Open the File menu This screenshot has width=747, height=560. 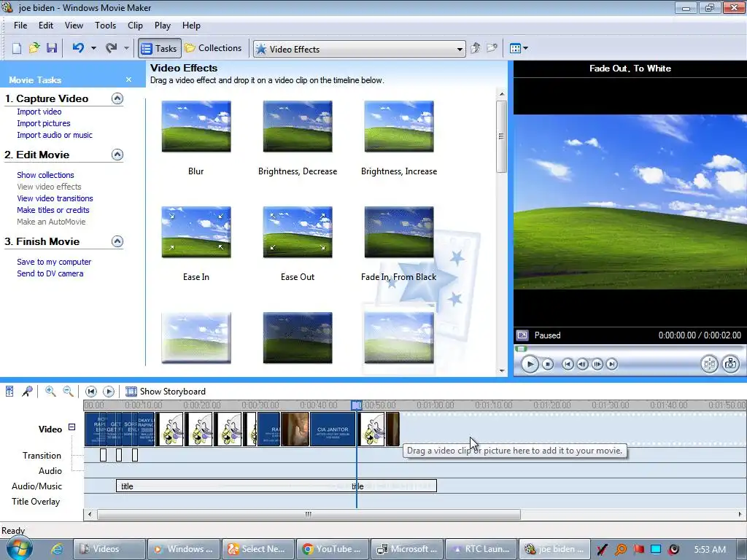tap(20, 26)
